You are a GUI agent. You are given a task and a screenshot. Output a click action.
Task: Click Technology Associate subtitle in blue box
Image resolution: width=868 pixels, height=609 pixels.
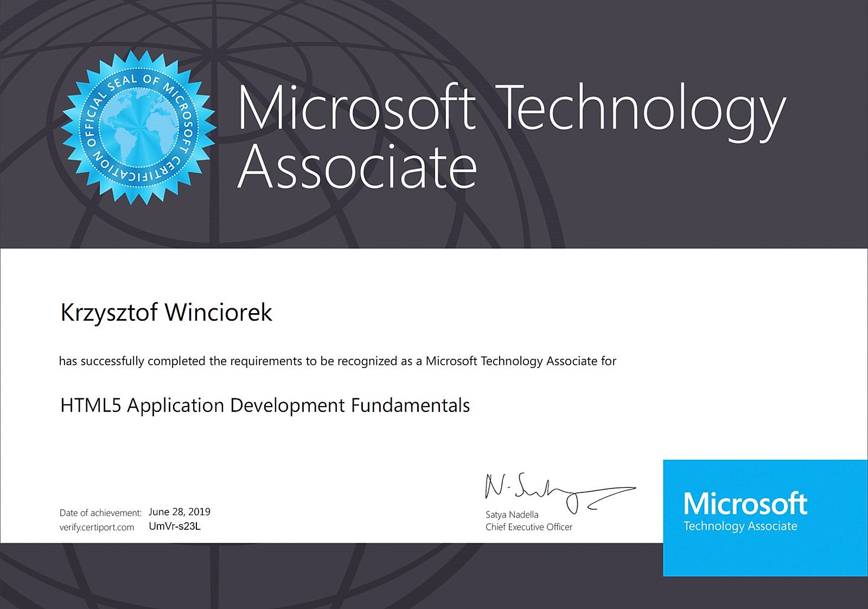pos(741,526)
